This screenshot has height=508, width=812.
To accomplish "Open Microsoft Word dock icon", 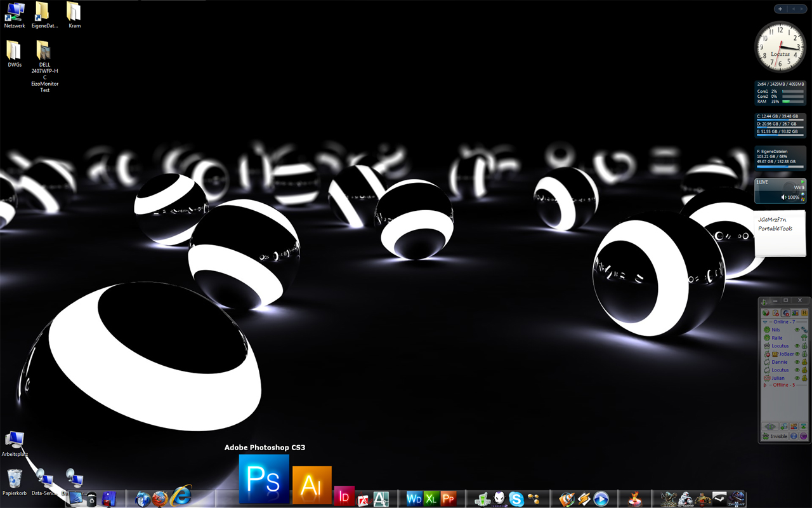I will tap(414, 499).
